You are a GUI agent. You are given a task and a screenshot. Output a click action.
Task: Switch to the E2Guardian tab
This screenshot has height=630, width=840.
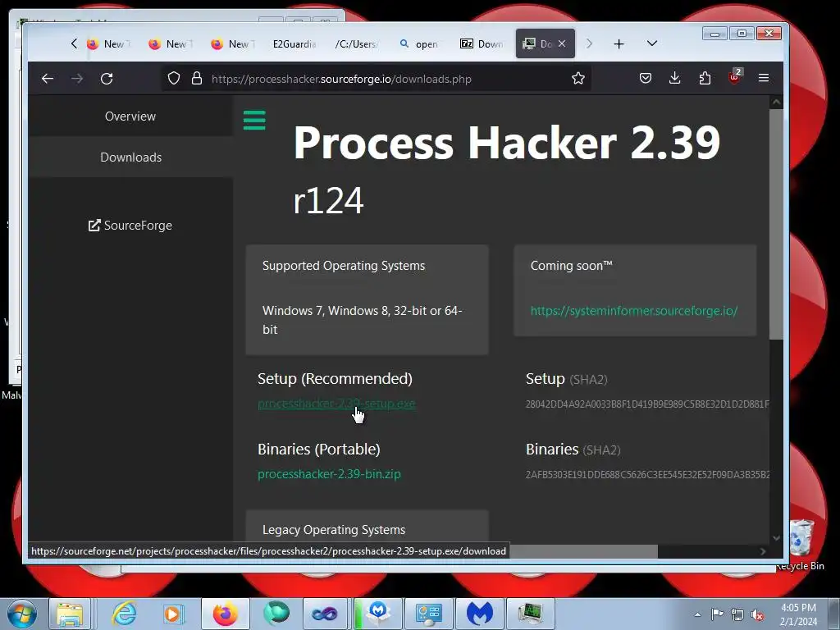click(294, 44)
